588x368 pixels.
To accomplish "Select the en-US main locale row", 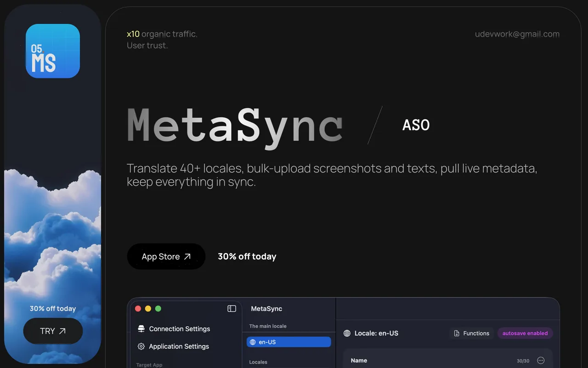I will click(289, 342).
